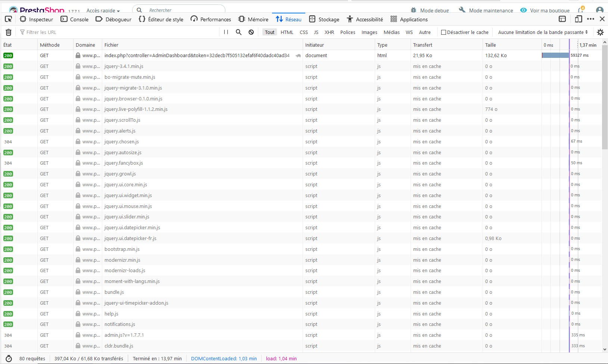Filter requests by HTML
608x364 pixels.
tap(287, 32)
